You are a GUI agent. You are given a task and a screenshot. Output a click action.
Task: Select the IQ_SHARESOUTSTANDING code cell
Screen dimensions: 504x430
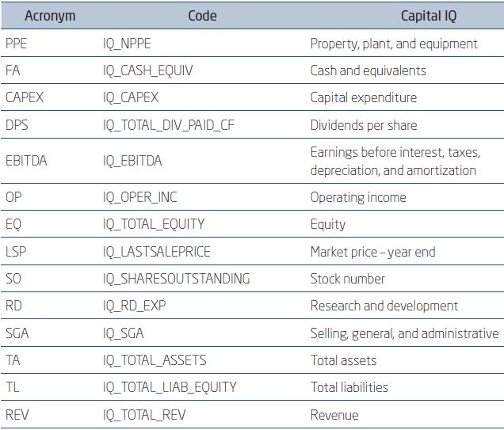[176, 279]
